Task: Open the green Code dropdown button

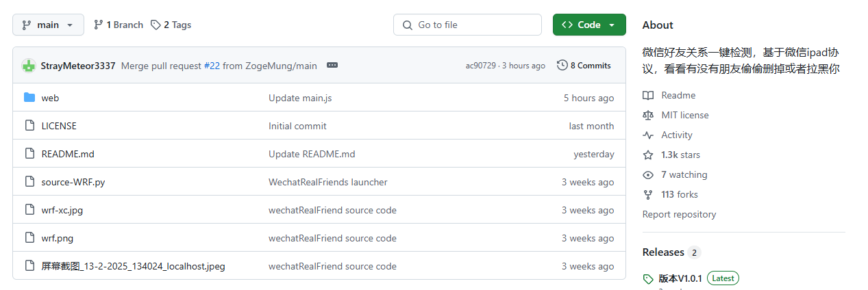Action: pos(589,25)
